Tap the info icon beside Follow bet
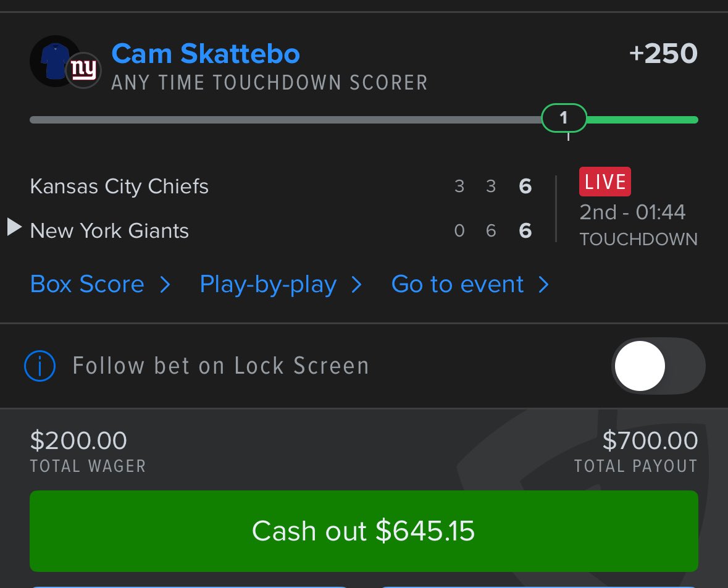 click(x=40, y=366)
